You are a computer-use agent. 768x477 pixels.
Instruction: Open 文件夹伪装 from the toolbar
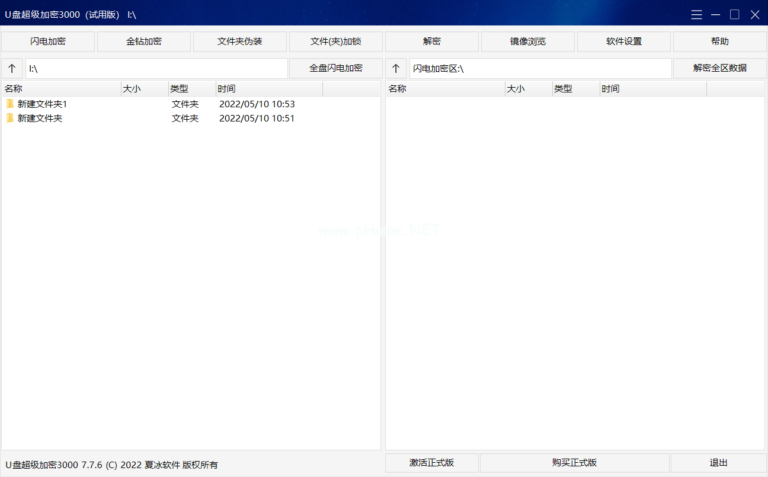tap(240, 42)
